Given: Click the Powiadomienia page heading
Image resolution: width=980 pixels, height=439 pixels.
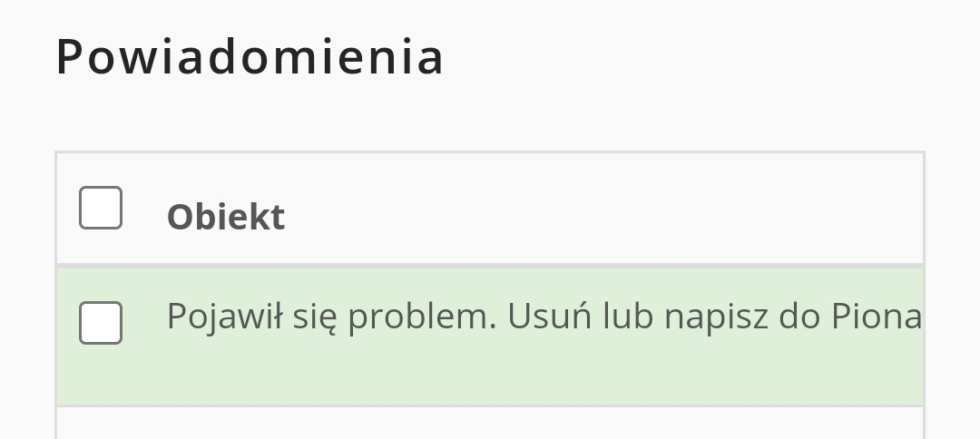Looking at the screenshot, I should click(x=250, y=56).
